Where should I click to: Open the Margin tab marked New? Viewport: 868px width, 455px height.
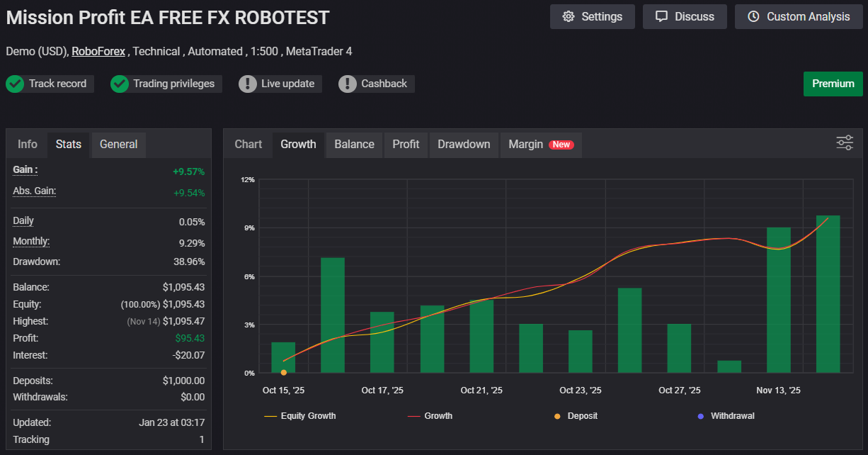[540, 145]
